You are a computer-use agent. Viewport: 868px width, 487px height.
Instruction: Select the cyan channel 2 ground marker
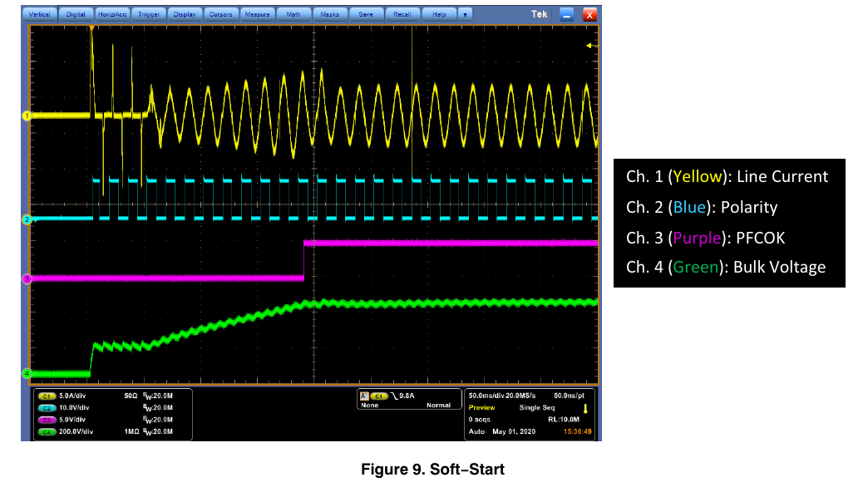click(26, 219)
